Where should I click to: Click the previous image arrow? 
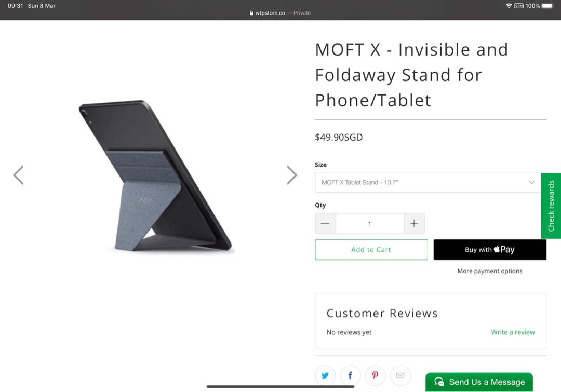tap(19, 175)
